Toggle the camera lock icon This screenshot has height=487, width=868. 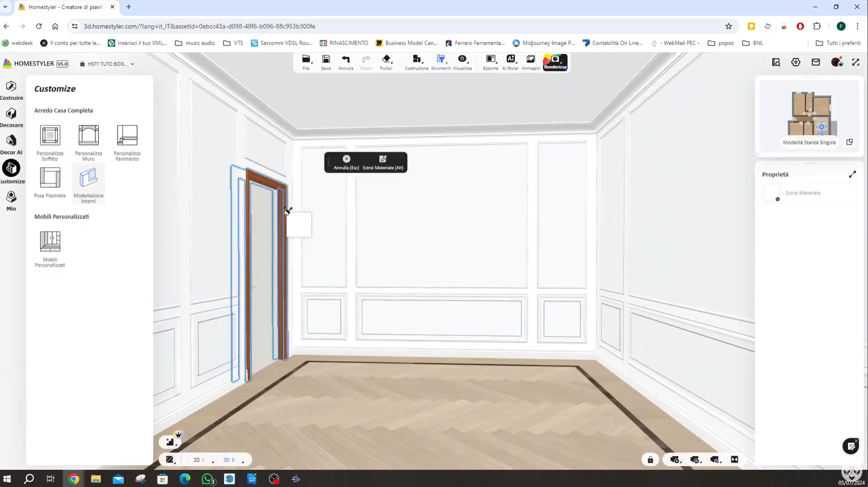tap(650, 459)
